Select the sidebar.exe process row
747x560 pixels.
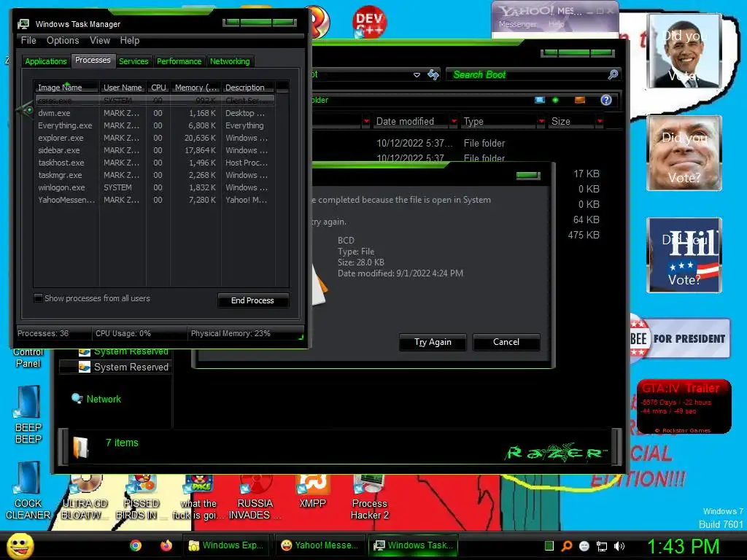[x=155, y=150]
